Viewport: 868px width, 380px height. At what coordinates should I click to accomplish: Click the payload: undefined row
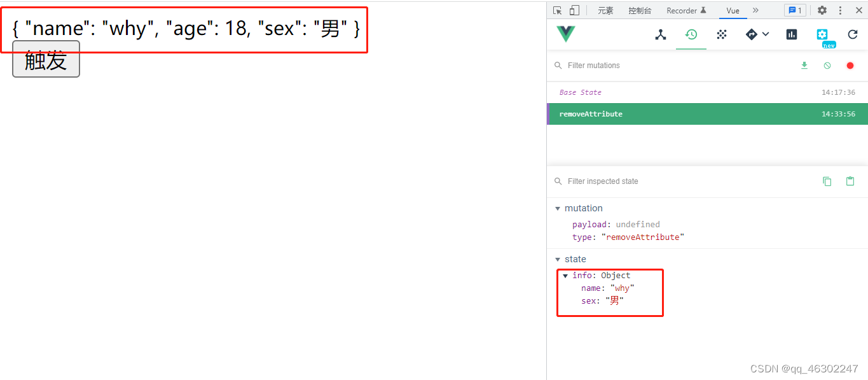coord(616,224)
